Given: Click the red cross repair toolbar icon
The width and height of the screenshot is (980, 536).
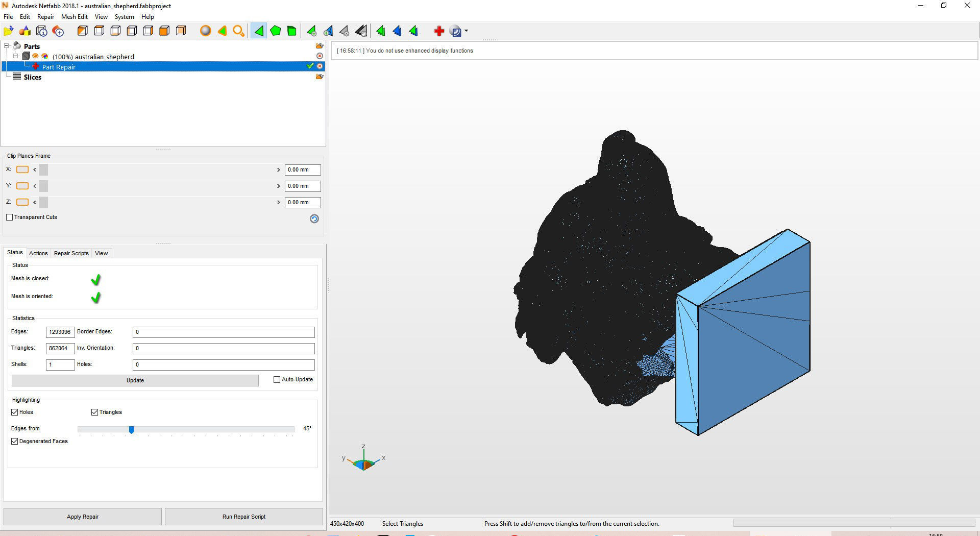Looking at the screenshot, I should [x=438, y=31].
